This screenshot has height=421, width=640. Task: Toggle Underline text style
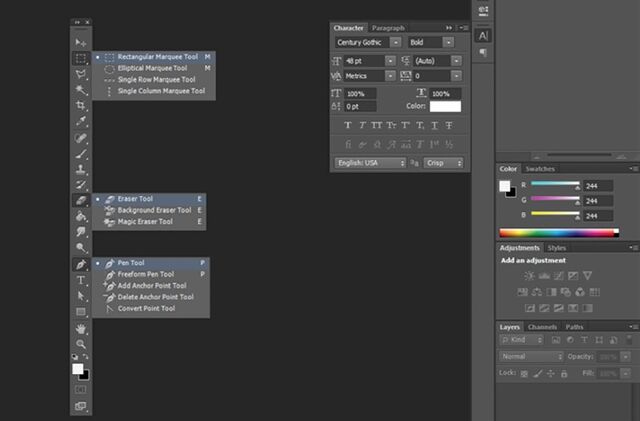435,125
